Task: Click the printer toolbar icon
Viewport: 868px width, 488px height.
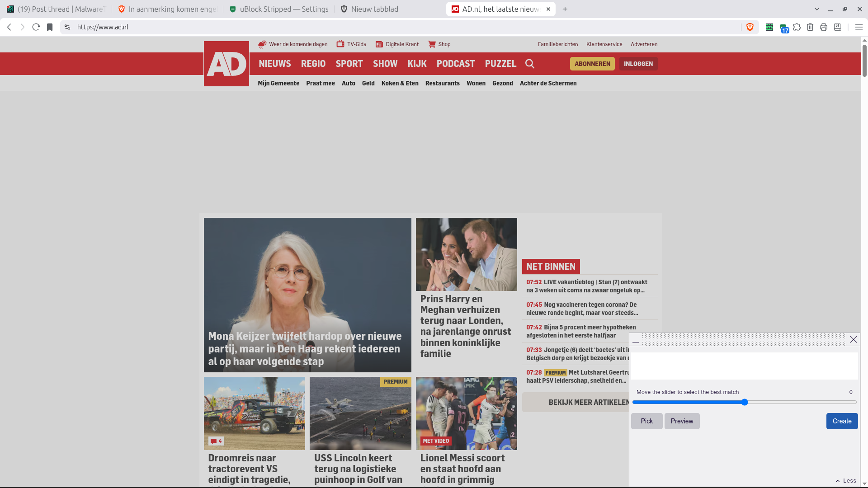Action: (x=824, y=27)
